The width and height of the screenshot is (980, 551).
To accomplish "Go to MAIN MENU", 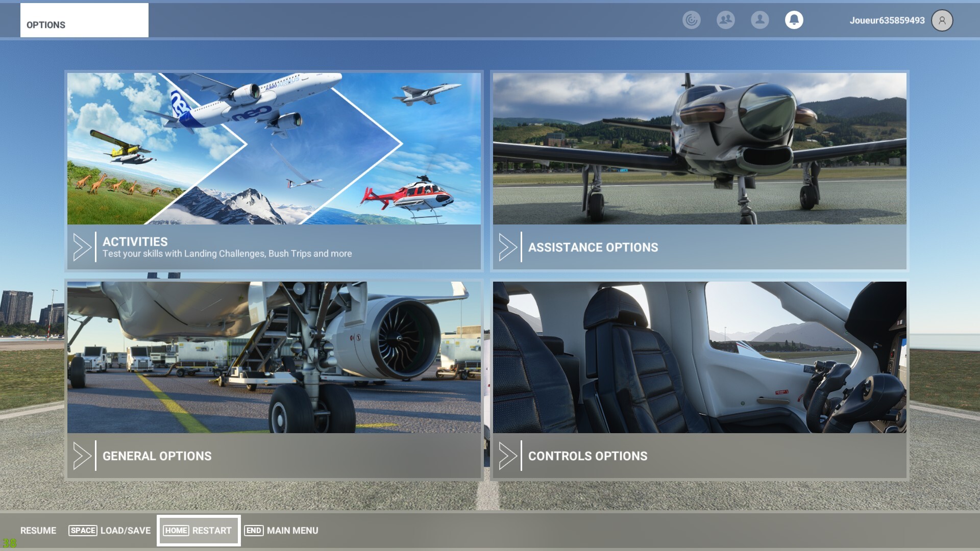I will click(x=281, y=531).
